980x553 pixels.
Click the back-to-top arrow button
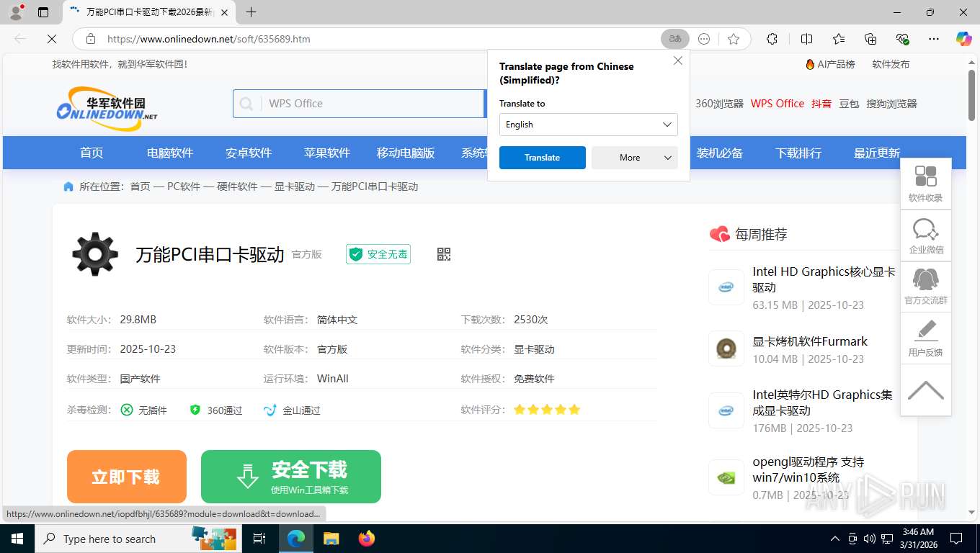[926, 390]
